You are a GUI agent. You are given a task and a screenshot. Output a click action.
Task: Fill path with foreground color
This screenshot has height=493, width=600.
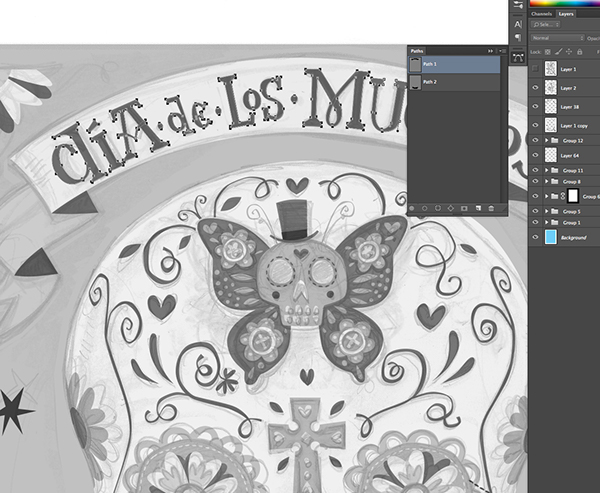tap(412, 208)
